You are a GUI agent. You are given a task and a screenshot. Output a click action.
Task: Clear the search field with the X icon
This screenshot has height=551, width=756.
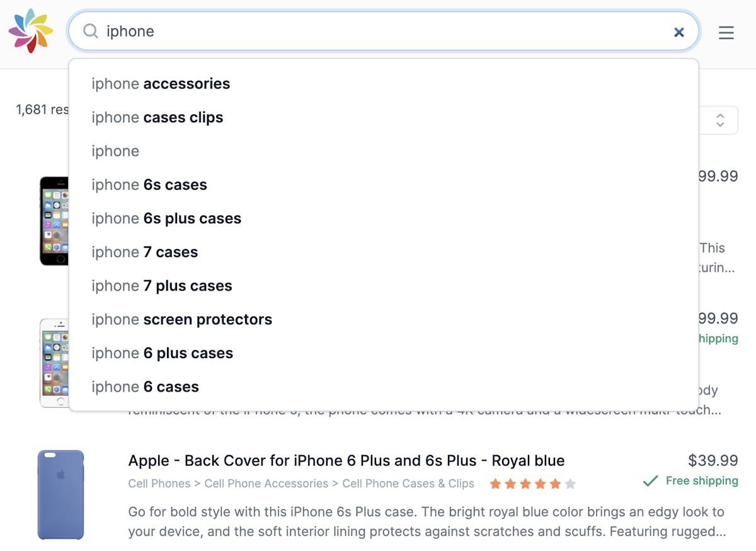pos(679,32)
